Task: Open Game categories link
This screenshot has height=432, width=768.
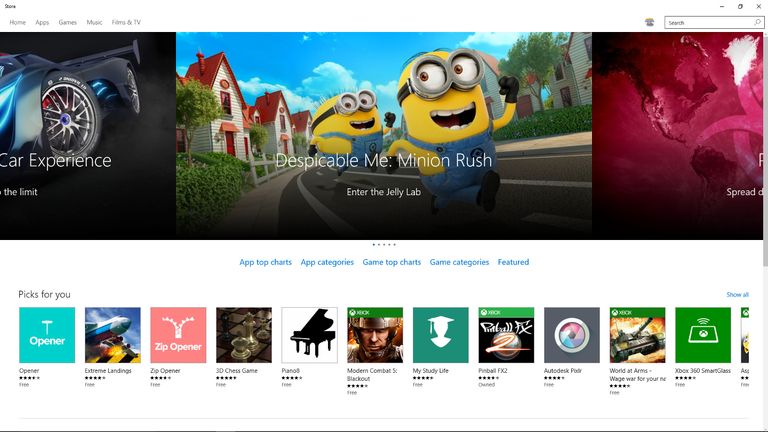Action: coord(459,262)
